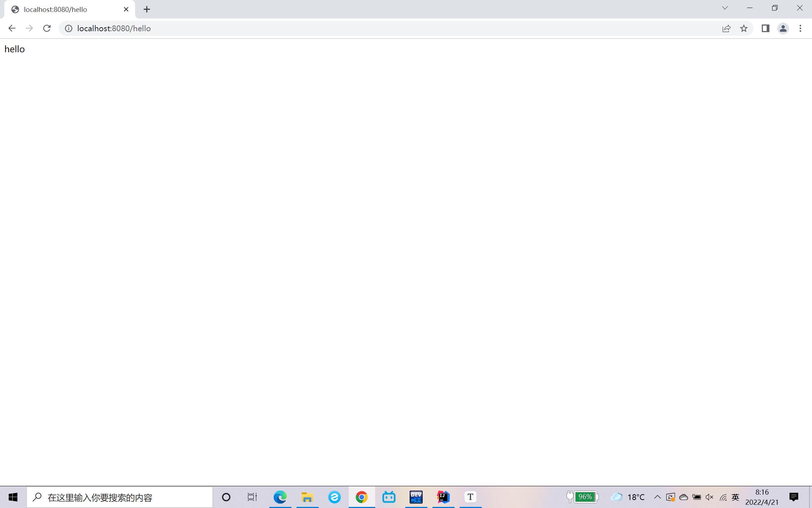
Task: Open a new tab
Action: click(x=147, y=9)
